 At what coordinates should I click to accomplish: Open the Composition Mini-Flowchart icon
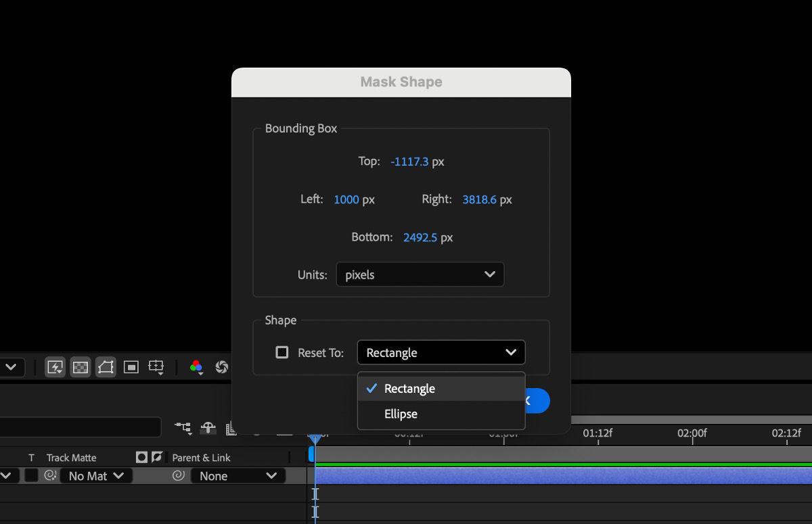[x=183, y=427]
